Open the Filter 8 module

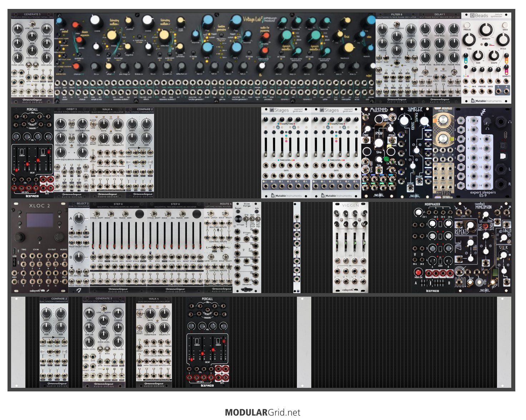coord(397,58)
